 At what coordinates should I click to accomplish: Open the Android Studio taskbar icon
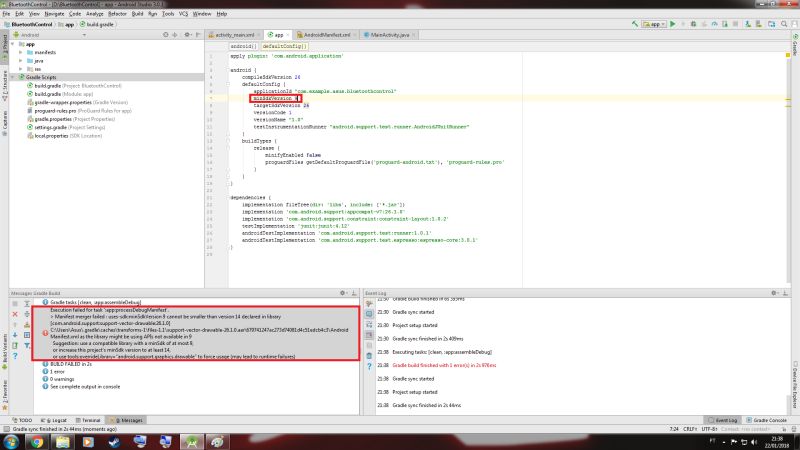(x=191, y=441)
